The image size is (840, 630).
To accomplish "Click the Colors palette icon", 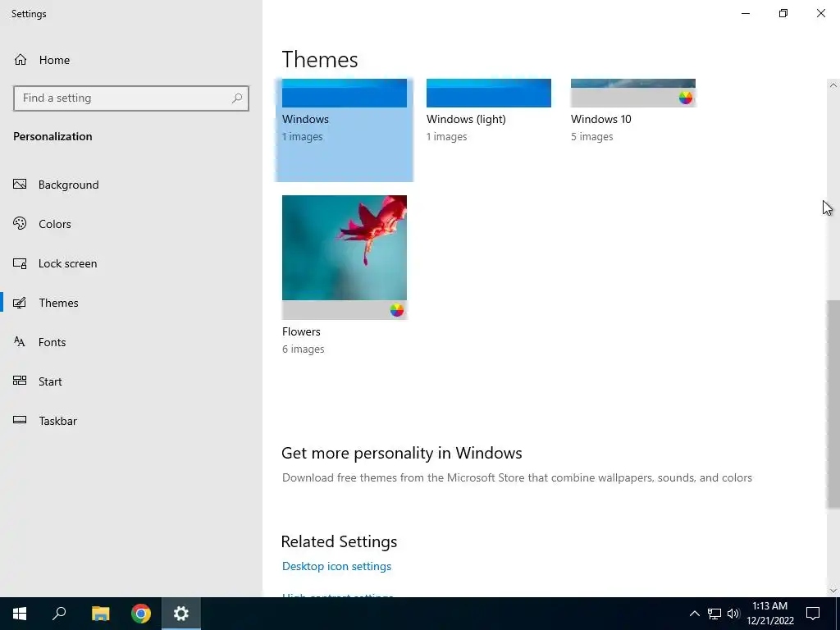I will [20, 223].
